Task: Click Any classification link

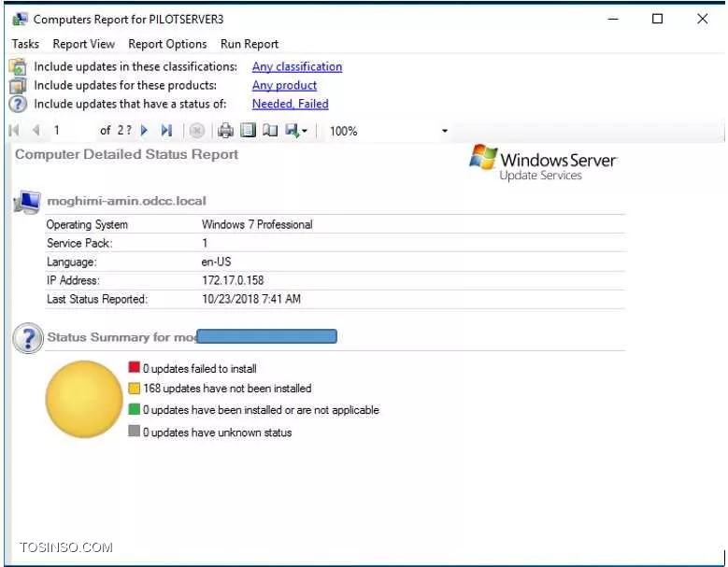Action: (297, 67)
